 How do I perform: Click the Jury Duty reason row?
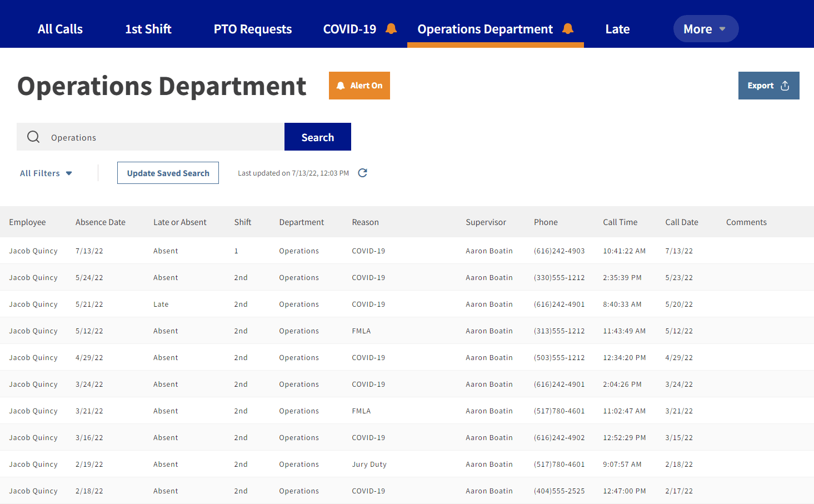(x=369, y=464)
